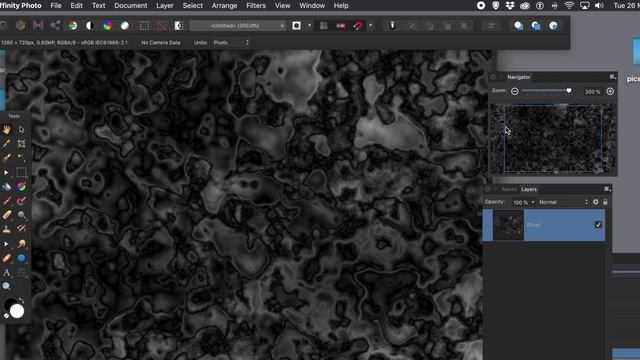640x360 pixels.
Task: Select the Flood Select tool
Action: 21,157
